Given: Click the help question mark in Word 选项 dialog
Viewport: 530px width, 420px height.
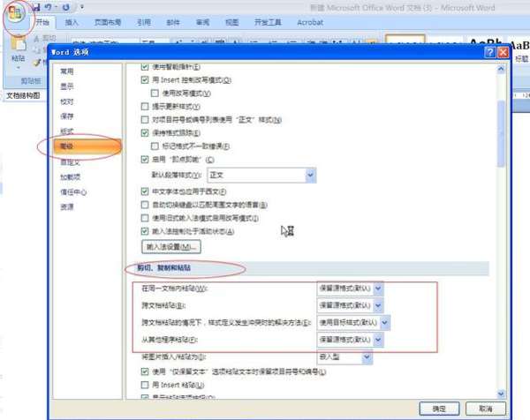Looking at the screenshot, I should coord(489,52).
